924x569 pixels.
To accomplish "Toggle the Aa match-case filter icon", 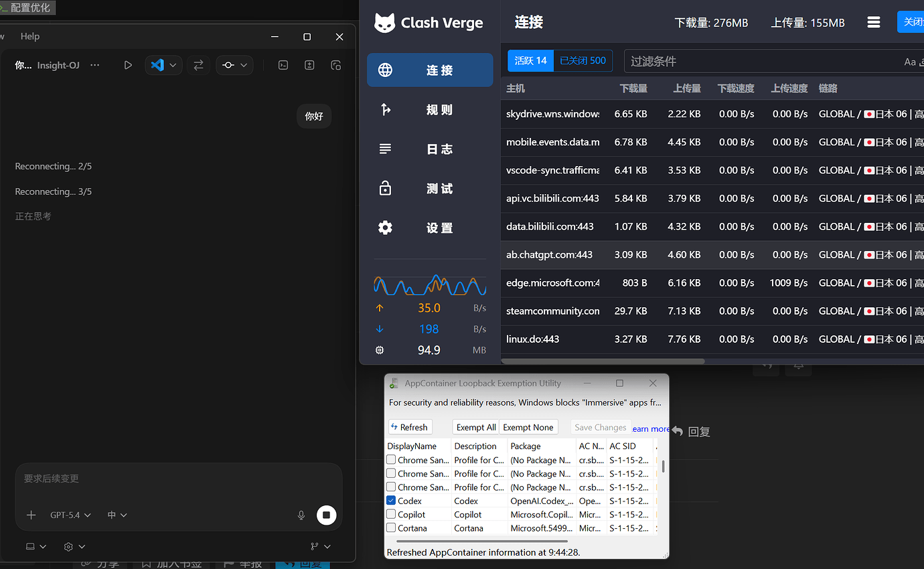I will [x=910, y=62].
